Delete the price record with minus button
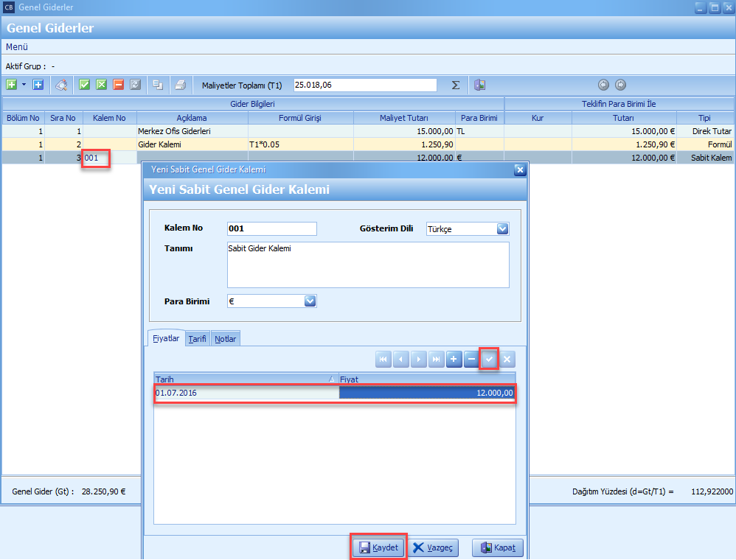Screen dimensions: 736x560 coord(471,360)
